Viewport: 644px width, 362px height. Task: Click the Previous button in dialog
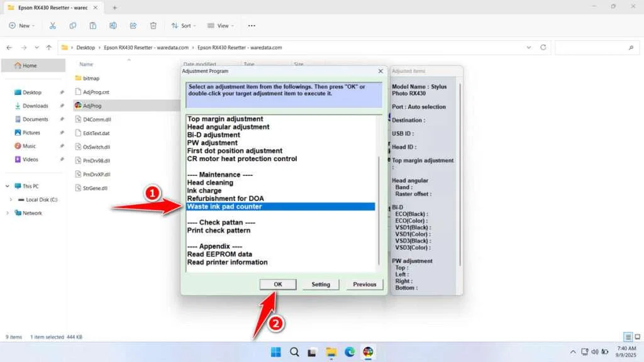[x=364, y=284]
